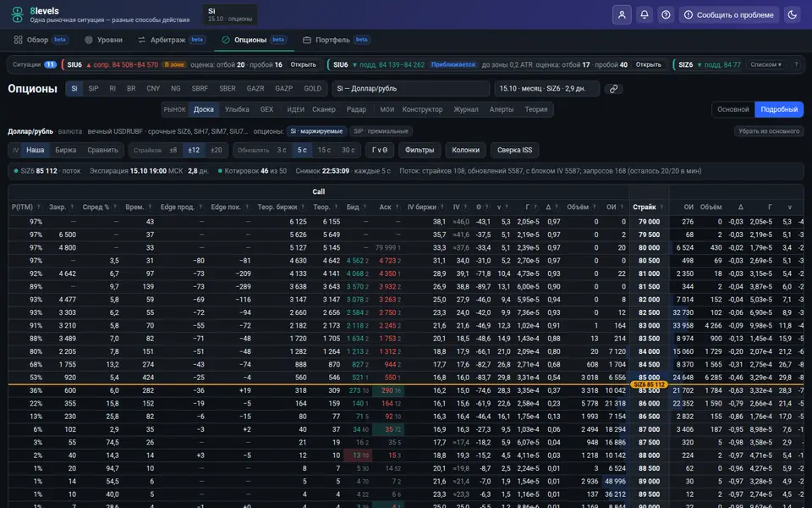Open the Улыбка sub-tab

coord(237,109)
